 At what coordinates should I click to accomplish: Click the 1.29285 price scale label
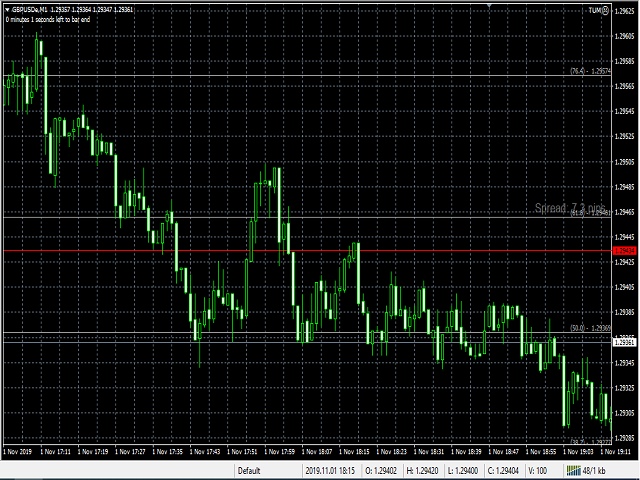624,438
